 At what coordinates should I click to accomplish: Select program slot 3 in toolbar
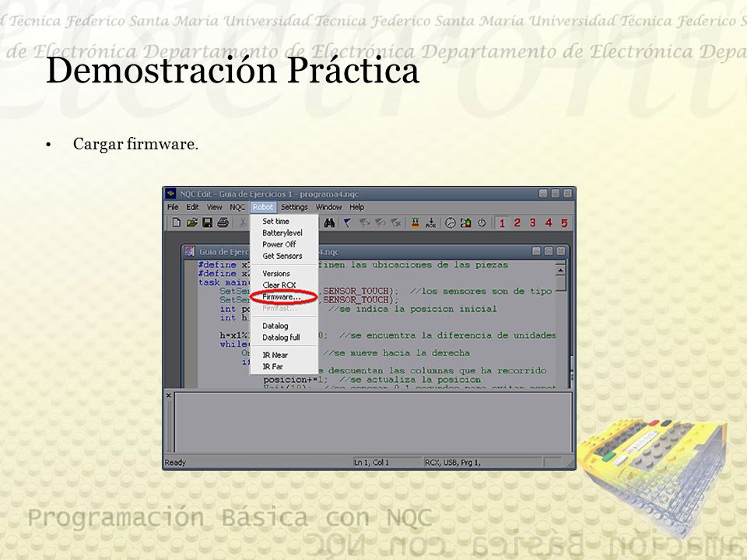coord(532,223)
